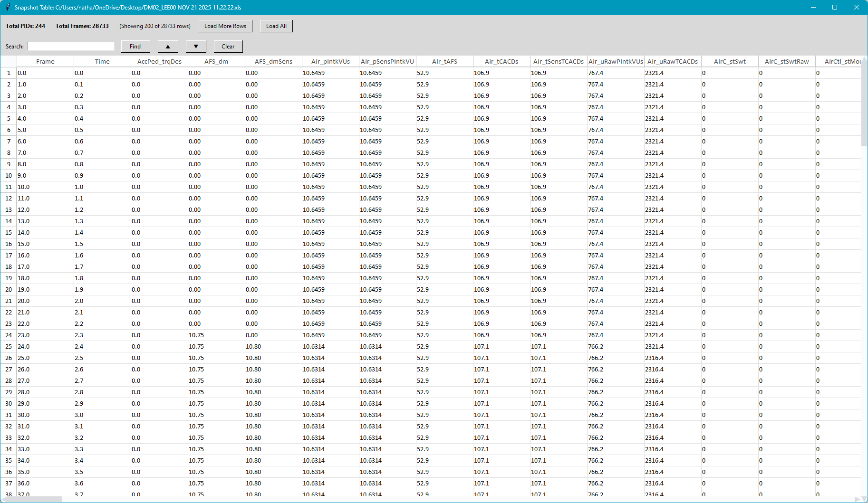This screenshot has width=868, height=503.
Task: Click the Showing 200 of 28733 rows text
Action: pyautogui.click(x=155, y=26)
